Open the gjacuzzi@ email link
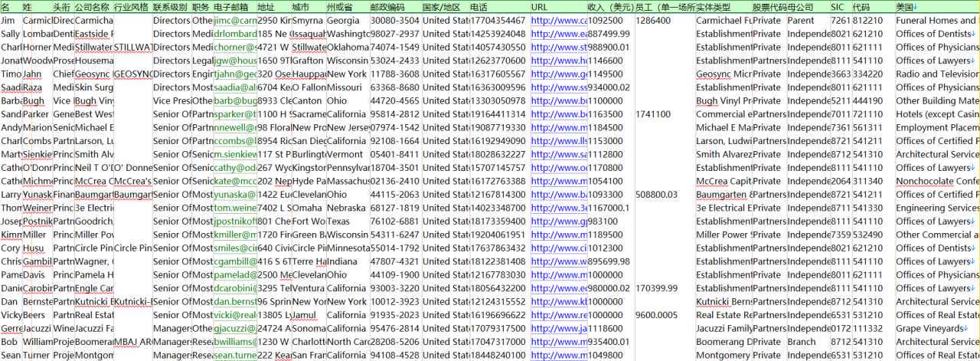This screenshot has height=361, width=980. click(x=235, y=329)
